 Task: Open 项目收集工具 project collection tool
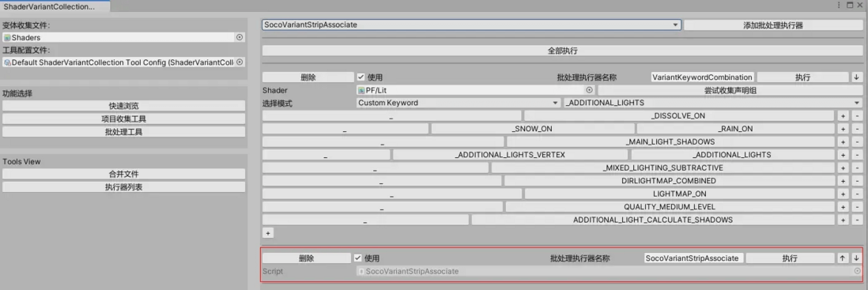[123, 119]
